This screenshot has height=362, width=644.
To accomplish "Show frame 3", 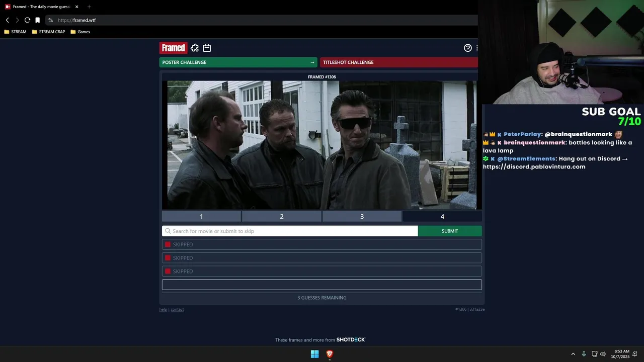I will tap(362, 217).
